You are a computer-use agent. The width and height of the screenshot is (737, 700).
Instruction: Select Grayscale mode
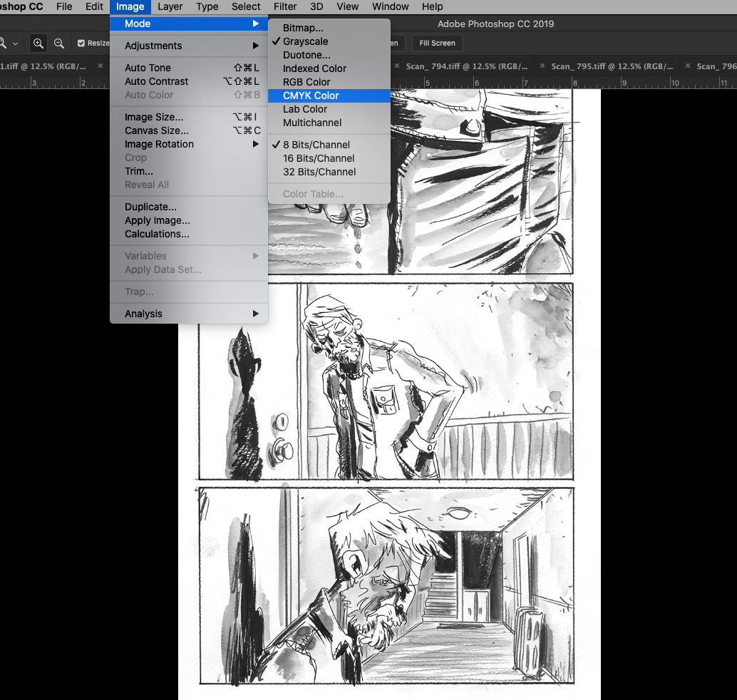click(x=329, y=41)
